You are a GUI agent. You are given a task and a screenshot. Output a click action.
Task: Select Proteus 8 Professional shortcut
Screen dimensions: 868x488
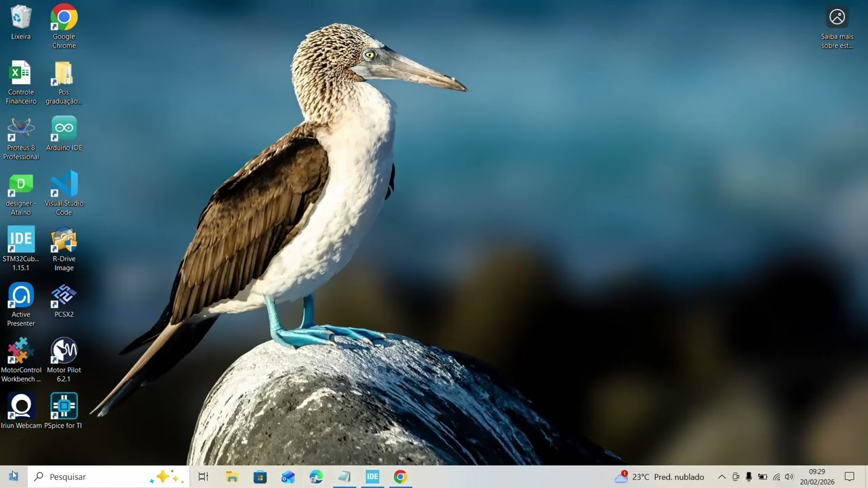point(21,138)
